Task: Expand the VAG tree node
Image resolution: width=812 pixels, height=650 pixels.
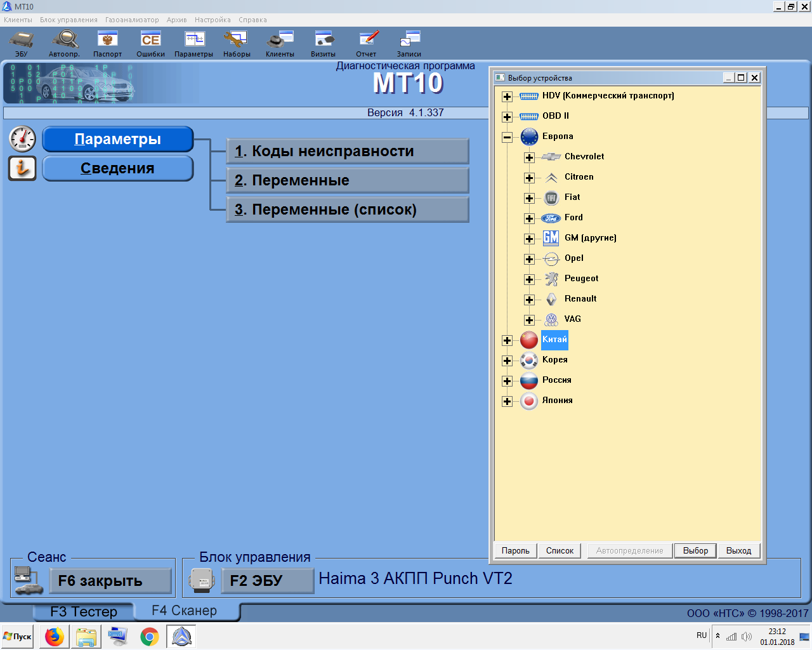Action: tap(529, 320)
